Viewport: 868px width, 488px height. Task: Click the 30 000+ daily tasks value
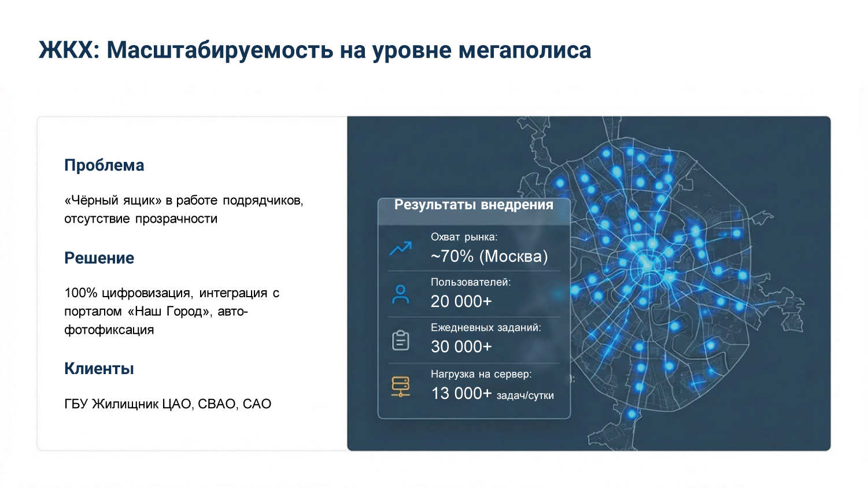click(461, 347)
